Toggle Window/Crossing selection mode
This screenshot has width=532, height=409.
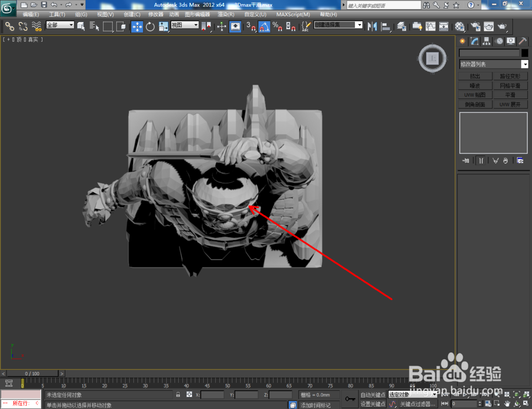pyautogui.click(x=121, y=26)
